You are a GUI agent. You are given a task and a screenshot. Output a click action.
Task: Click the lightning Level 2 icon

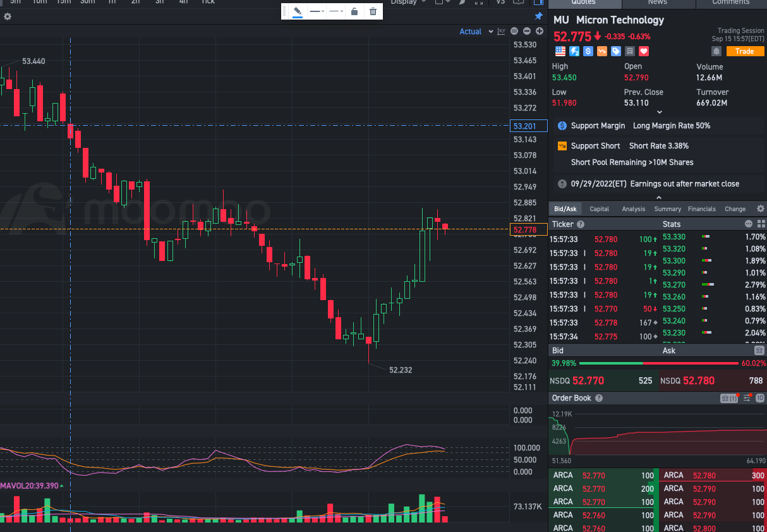[x=574, y=51]
